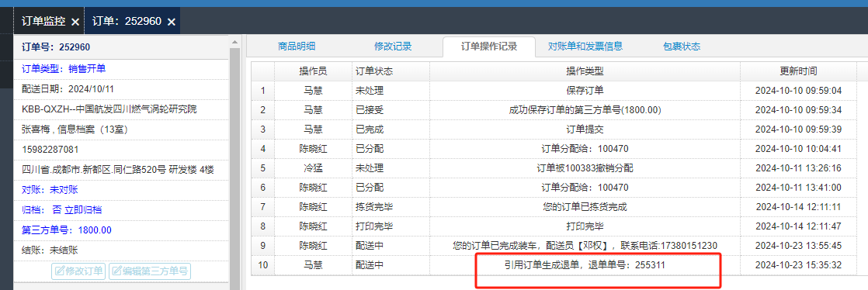The image size is (868, 290).
Task: Click timestamp 2024-10-23 15:35:32
Action: (x=798, y=266)
